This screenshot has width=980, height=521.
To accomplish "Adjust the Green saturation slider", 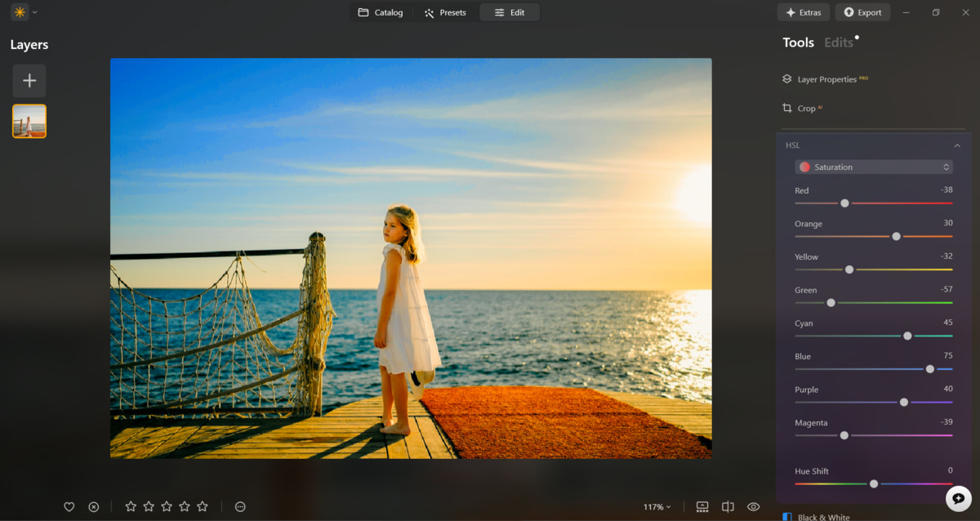I will 831,303.
